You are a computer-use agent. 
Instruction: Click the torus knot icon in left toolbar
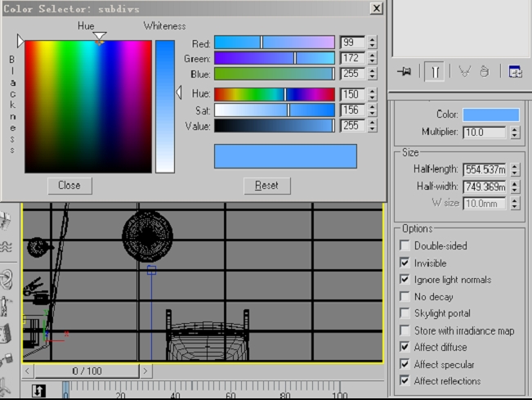(x=6, y=278)
